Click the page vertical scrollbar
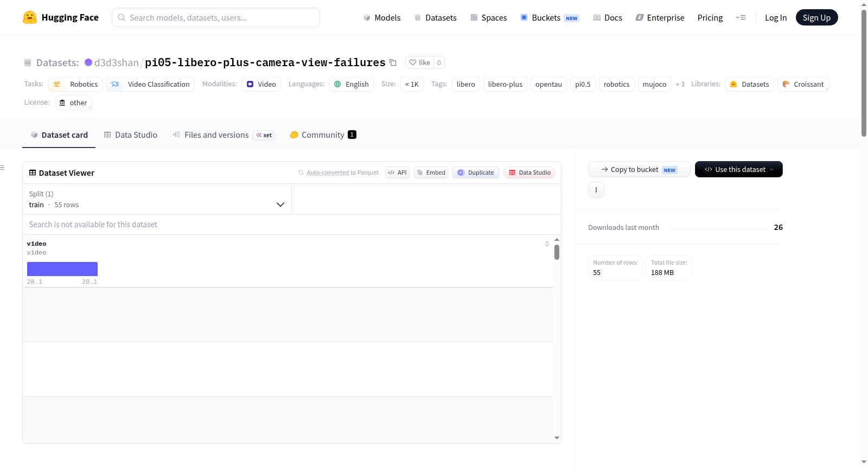The image size is (868, 467). pyautogui.click(x=864, y=73)
